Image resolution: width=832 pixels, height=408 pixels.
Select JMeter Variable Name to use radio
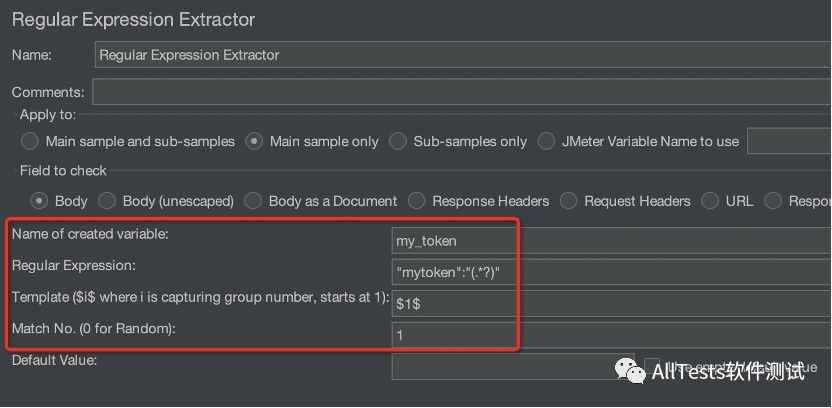547,142
